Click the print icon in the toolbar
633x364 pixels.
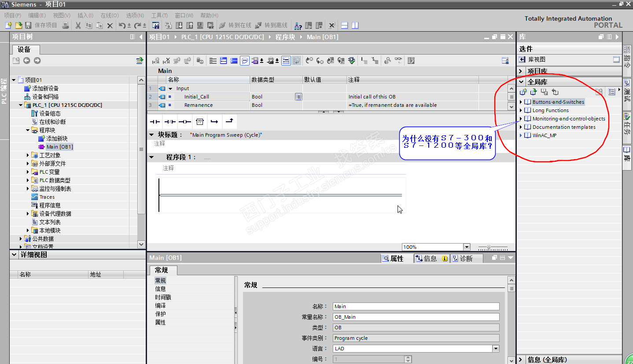(65, 25)
